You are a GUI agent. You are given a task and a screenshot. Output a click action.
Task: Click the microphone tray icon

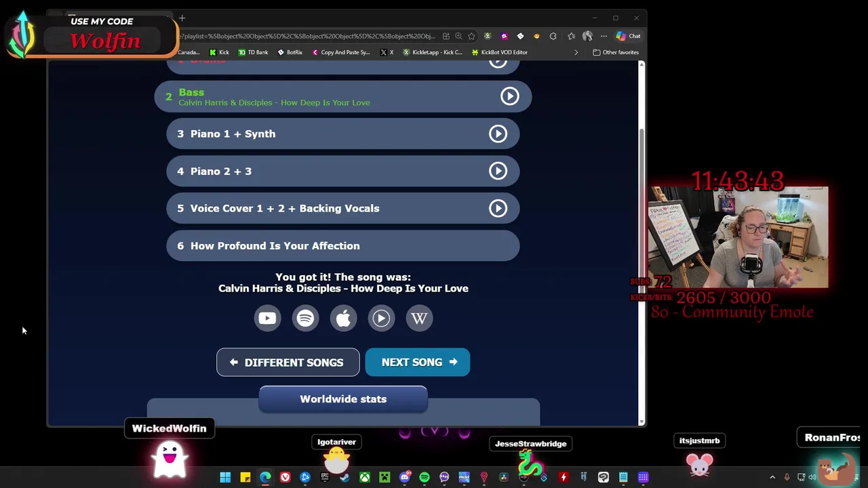[787, 477]
